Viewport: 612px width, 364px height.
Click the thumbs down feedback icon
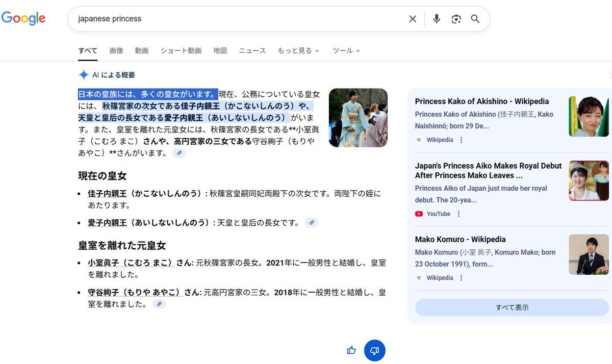(375, 350)
